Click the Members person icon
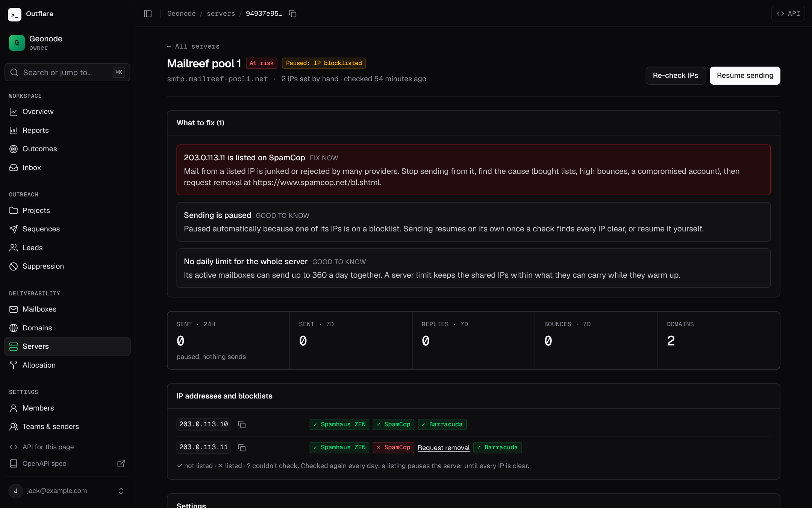The width and height of the screenshot is (812, 508). pos(14,408)
